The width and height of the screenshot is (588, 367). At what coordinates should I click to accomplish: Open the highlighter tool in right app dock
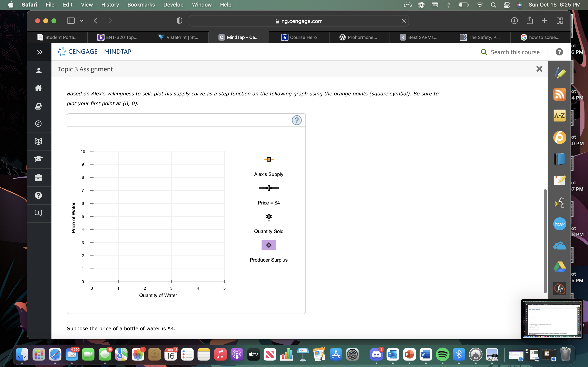(560, 73)
